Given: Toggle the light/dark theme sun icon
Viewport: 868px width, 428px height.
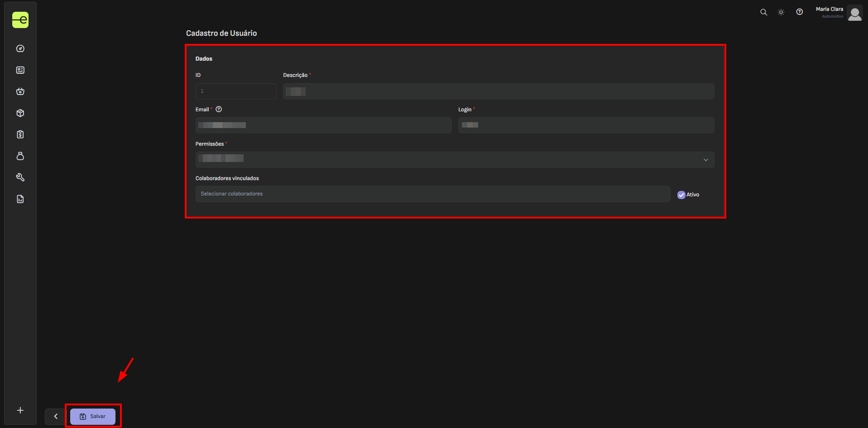Looking at the screenshot, I should 781,12.
